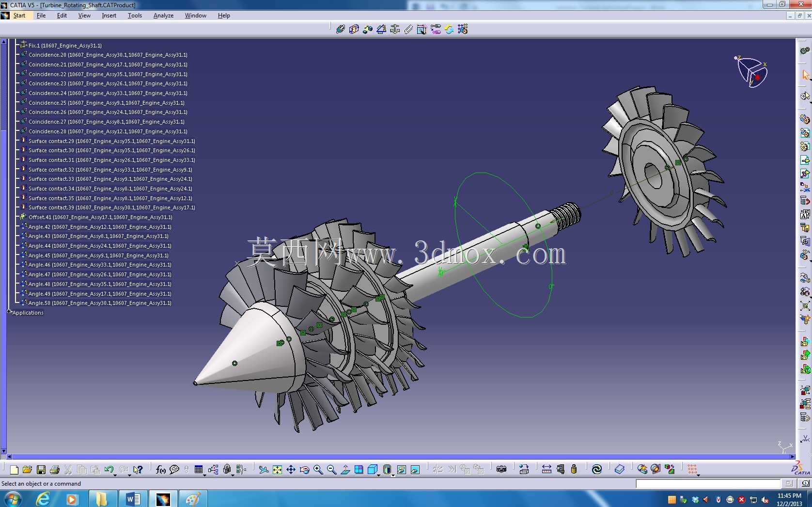812x507 pixels.
Task: Open the Start menu in menu bar
Action: [x=19, y=16]
